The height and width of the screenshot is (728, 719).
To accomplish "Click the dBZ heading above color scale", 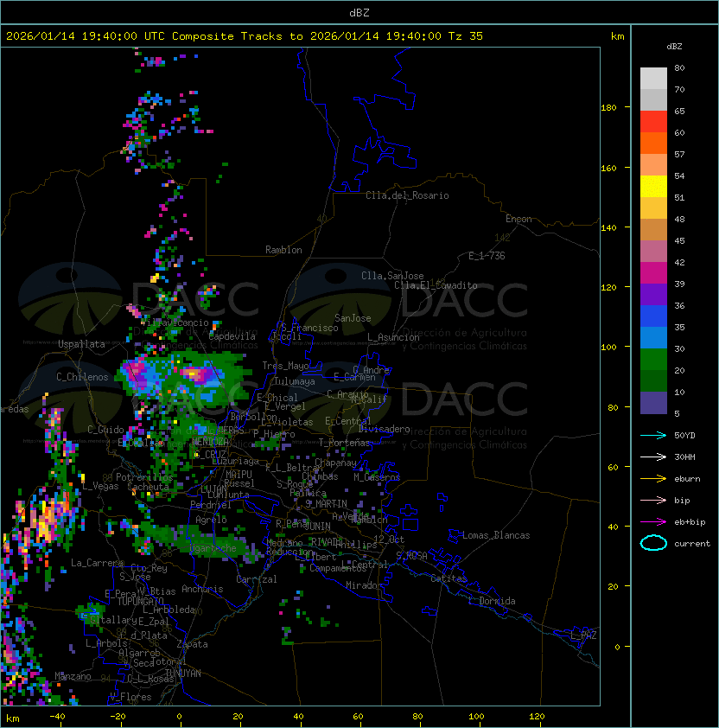I will (674, 47).
